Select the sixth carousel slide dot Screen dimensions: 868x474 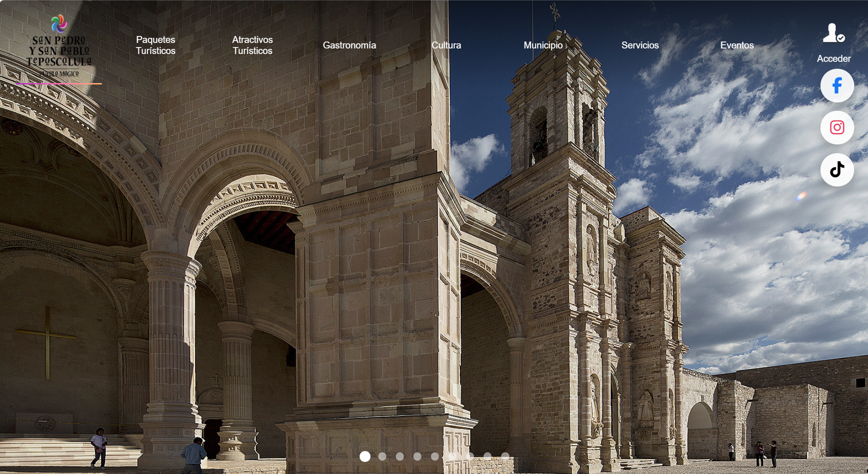click(453, 456)
